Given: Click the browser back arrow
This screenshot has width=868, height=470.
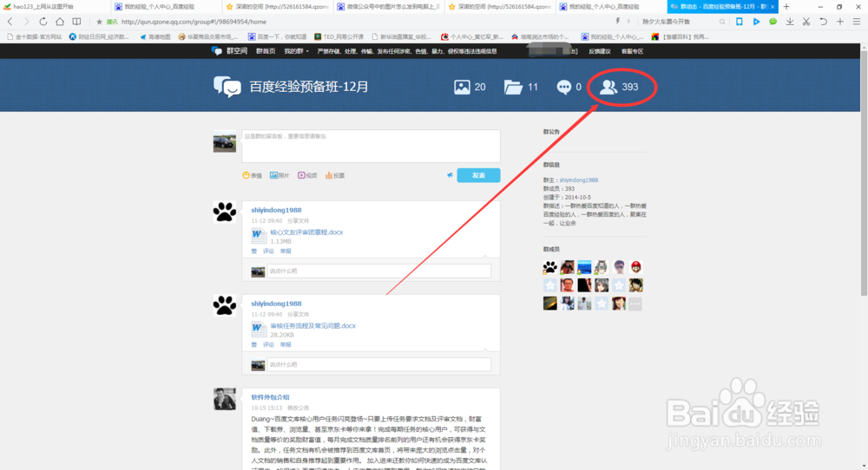Looking at the screenshot, I should point(10,22).
